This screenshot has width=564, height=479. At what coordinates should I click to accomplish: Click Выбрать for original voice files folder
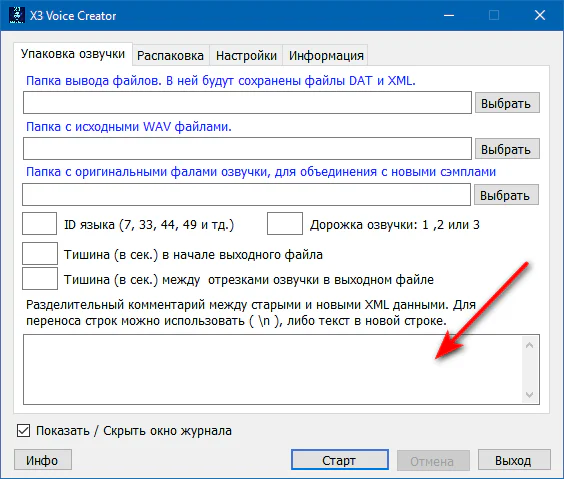506,195
